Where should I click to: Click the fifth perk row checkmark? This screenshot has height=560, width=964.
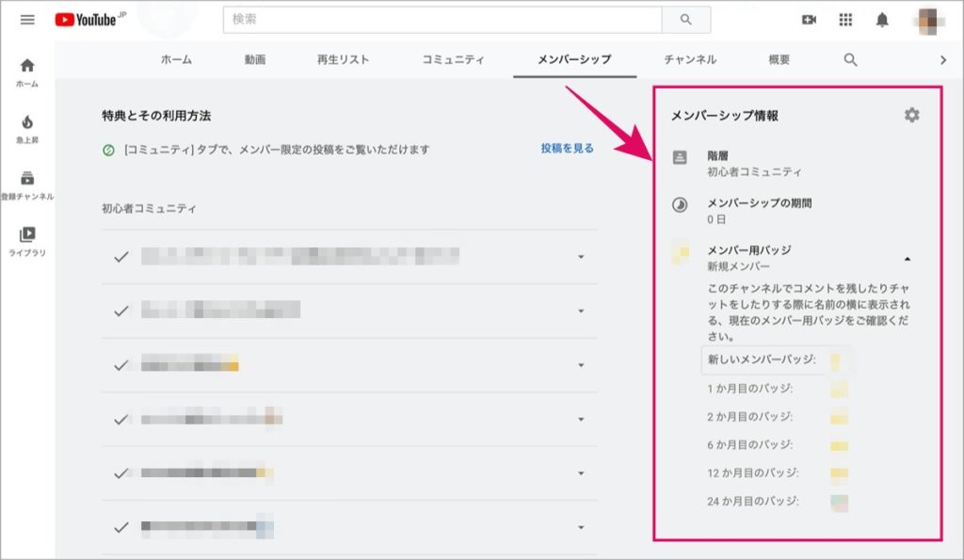point(121,473)
